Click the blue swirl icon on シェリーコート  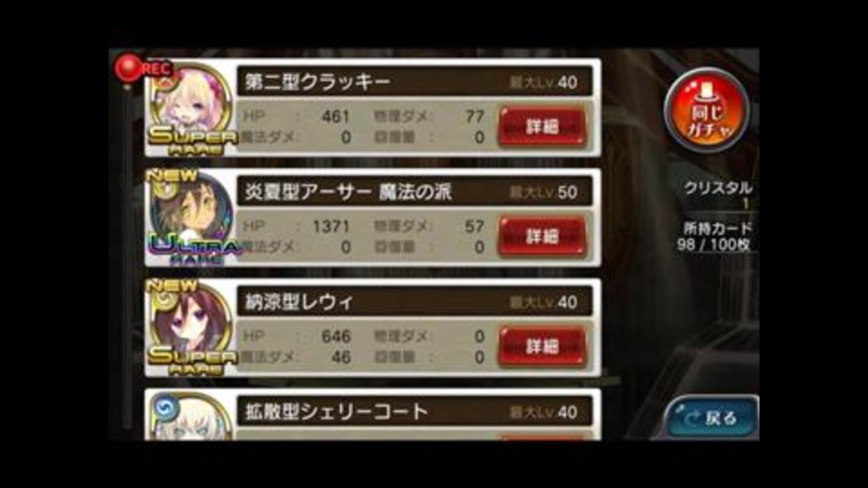click(x=165, y=408)
